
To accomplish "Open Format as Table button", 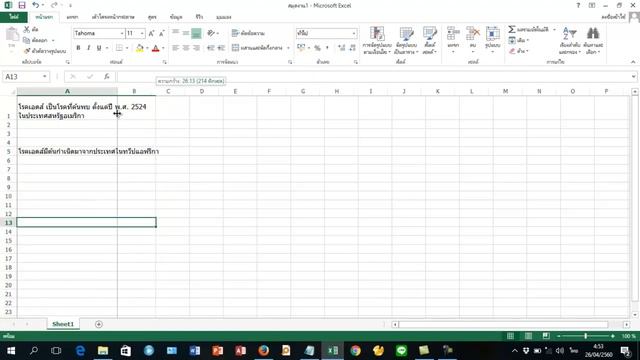I will point(406,40).
